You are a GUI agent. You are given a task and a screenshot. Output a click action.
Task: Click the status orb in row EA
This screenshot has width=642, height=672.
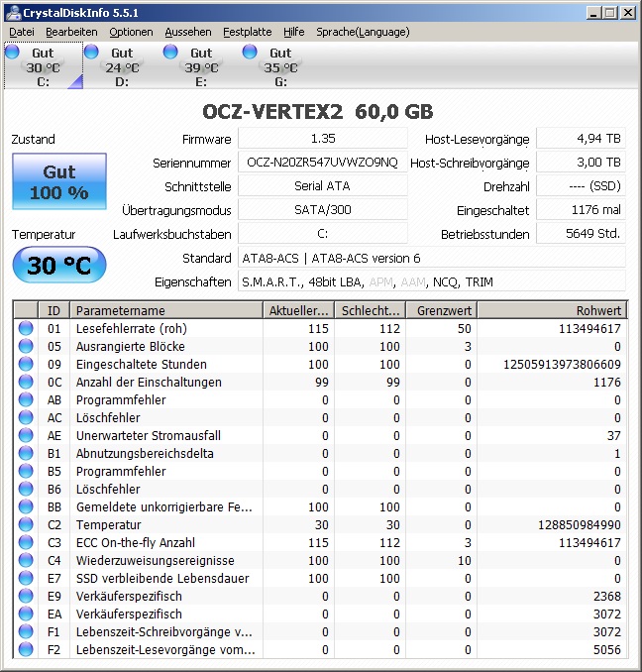click(x=26, y=615)
